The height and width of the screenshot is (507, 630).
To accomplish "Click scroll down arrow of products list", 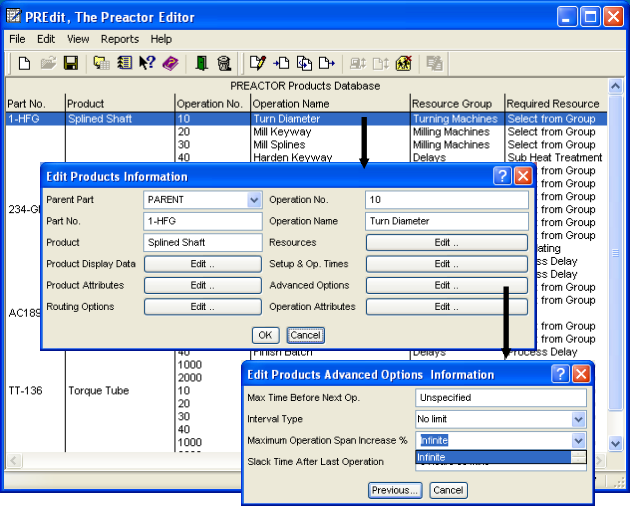I will click(x=616, y=444).
